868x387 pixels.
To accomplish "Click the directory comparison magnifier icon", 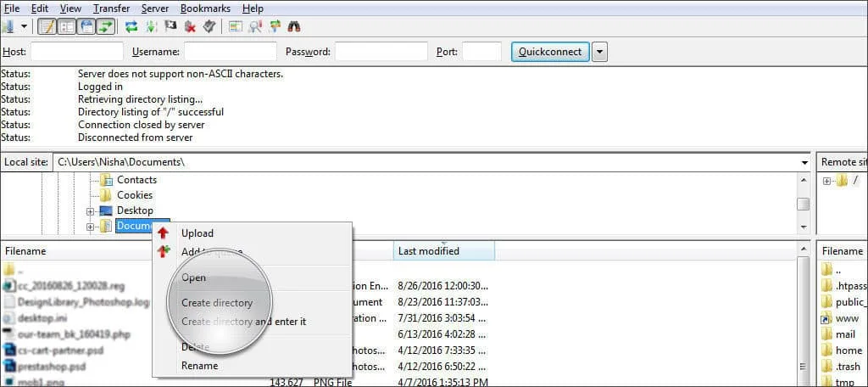I will [x=255, y=26].
